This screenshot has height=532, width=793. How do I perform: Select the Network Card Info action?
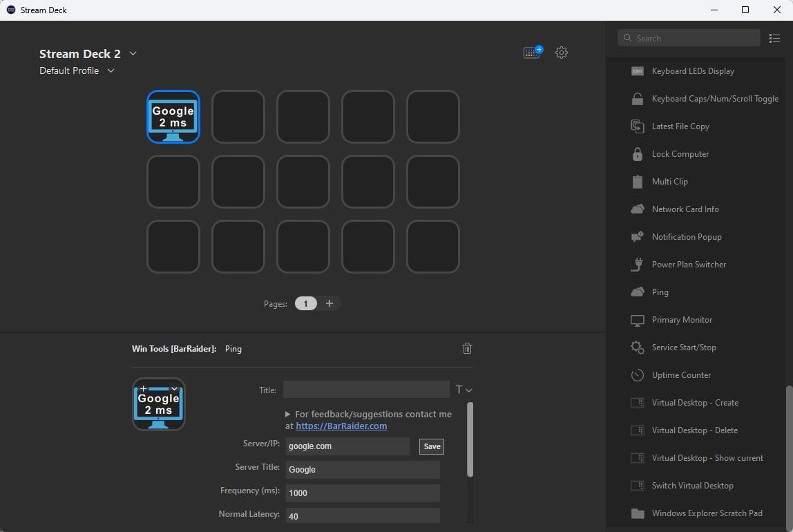(685, 209)
